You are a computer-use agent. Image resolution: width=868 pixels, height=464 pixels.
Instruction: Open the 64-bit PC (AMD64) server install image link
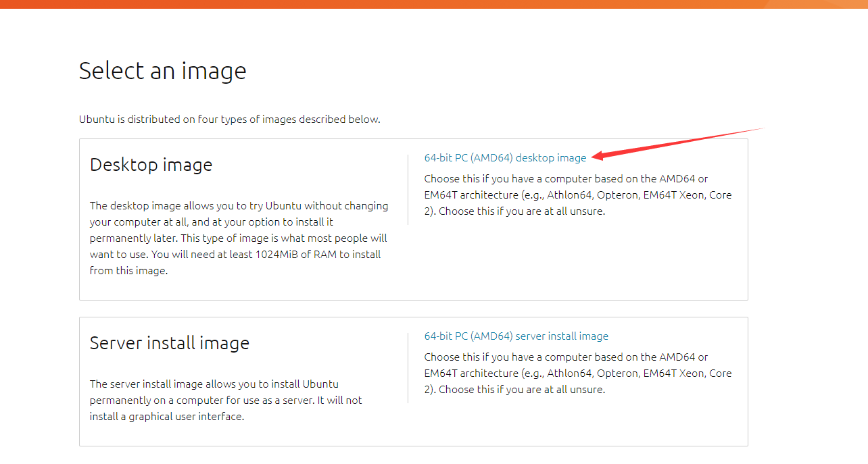point(516,336)
